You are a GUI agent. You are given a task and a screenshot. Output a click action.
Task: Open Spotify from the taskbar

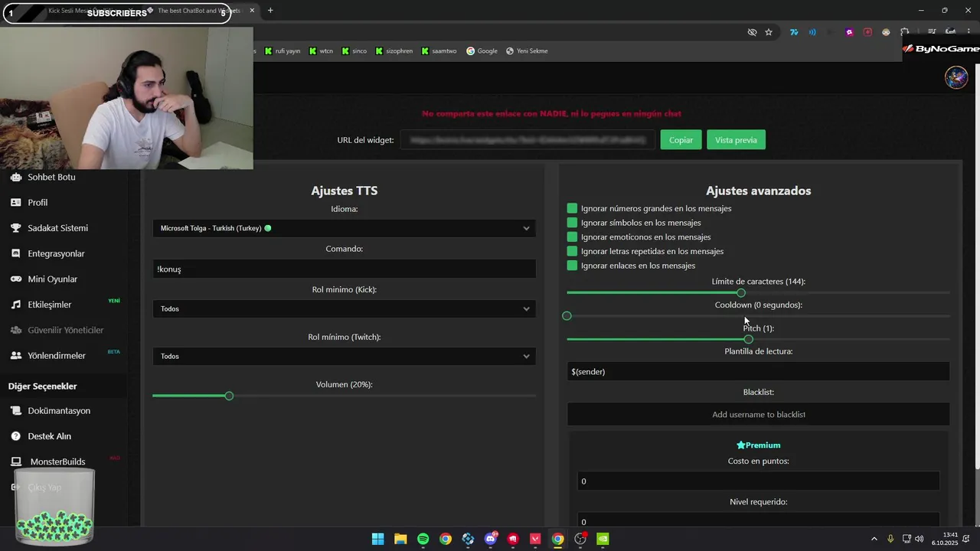423,539
